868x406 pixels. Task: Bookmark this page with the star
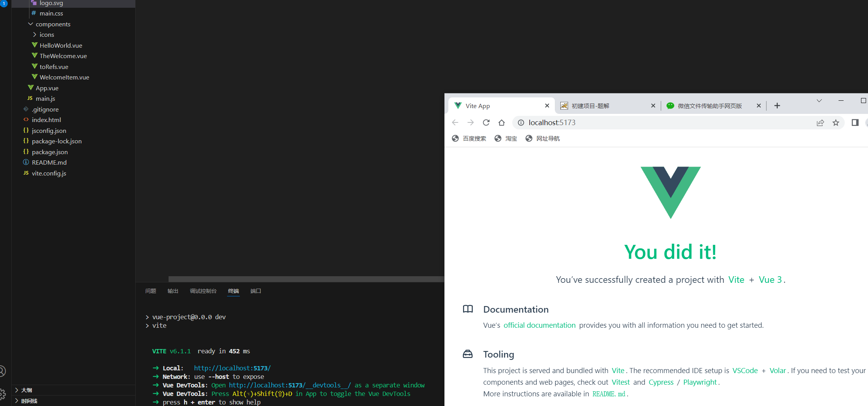click(x=836, y=123)
